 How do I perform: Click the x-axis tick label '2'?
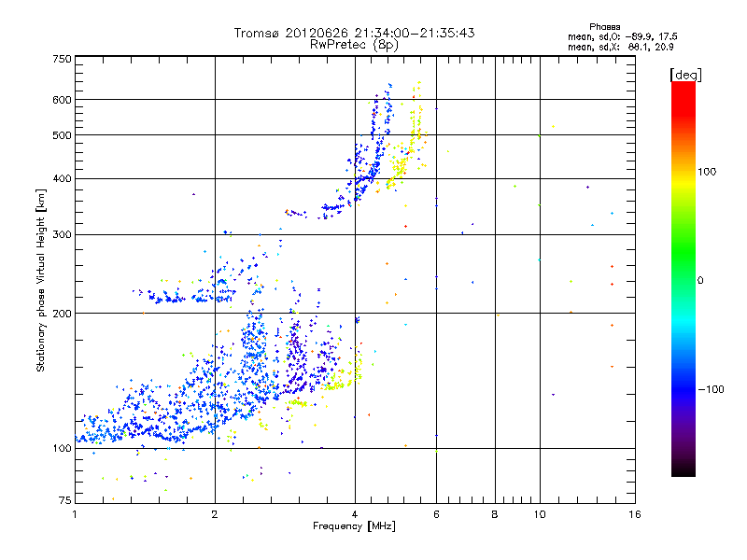[x=215, y=514]
